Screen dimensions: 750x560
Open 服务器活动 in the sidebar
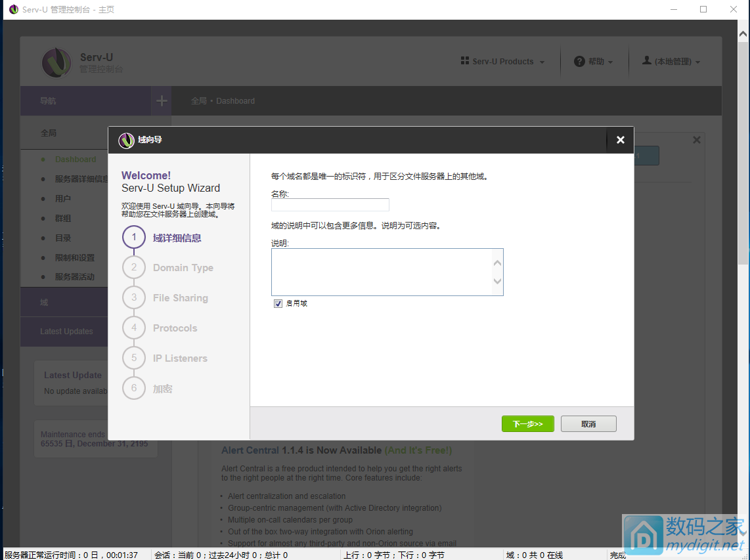[75, 277]
